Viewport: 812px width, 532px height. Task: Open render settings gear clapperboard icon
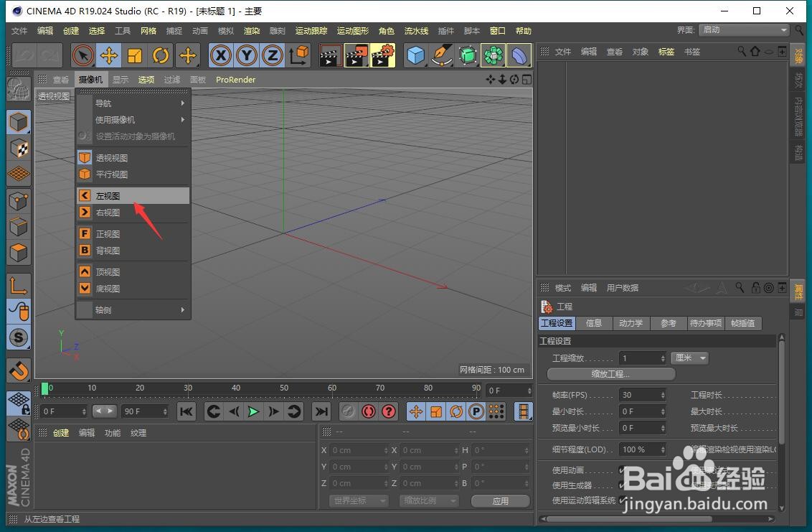(x=382, y=55)
